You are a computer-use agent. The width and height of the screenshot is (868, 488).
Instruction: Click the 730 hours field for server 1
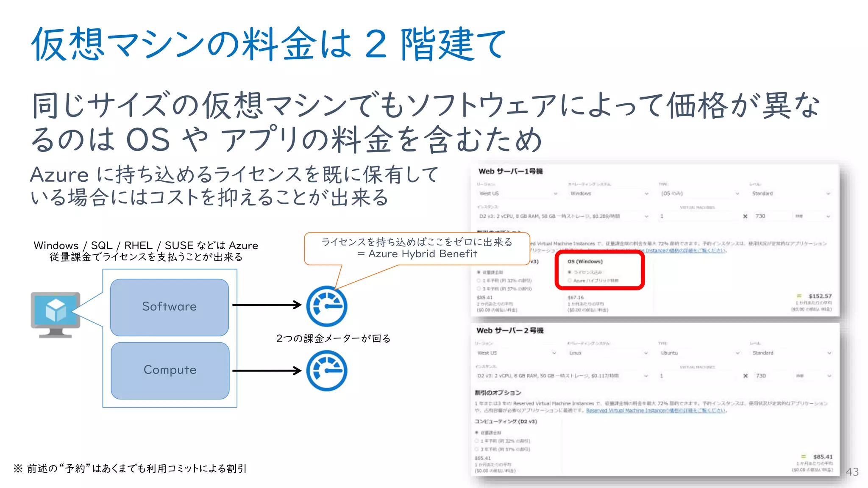click(772, 216)
